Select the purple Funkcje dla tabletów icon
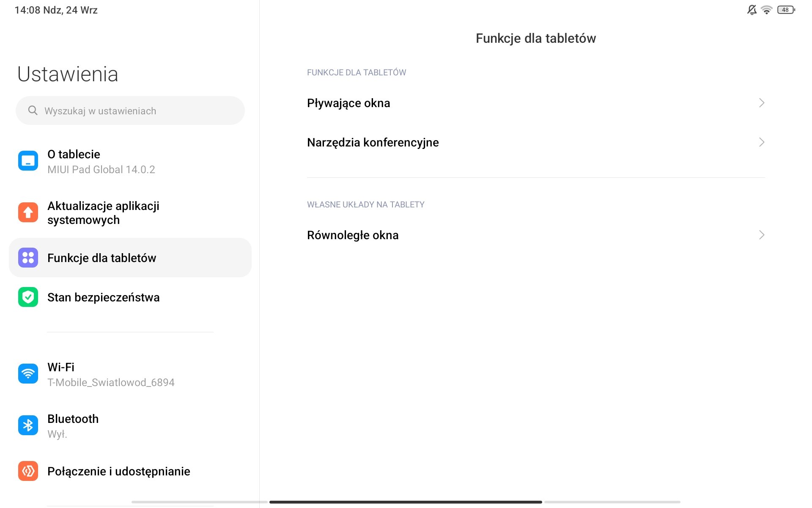The image size is (812, 508). [x=28, y=258]
